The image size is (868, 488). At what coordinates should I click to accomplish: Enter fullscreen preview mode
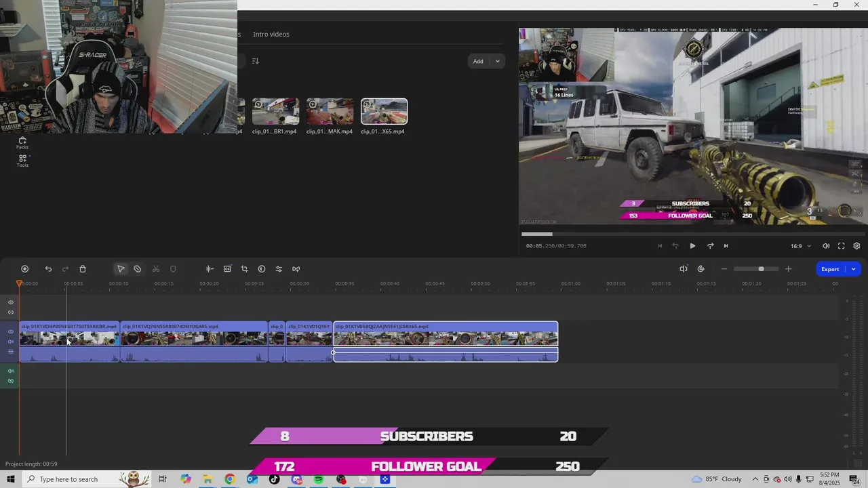point(841,246)
